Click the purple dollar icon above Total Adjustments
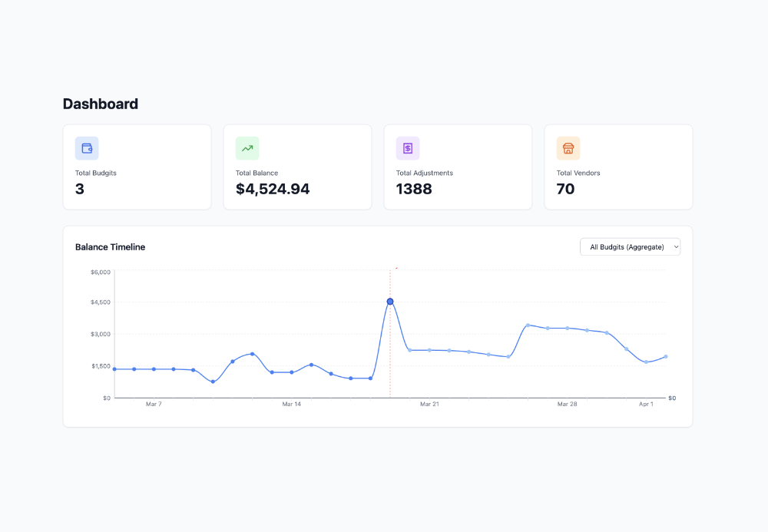768x532 pixels. click(407, 147)
